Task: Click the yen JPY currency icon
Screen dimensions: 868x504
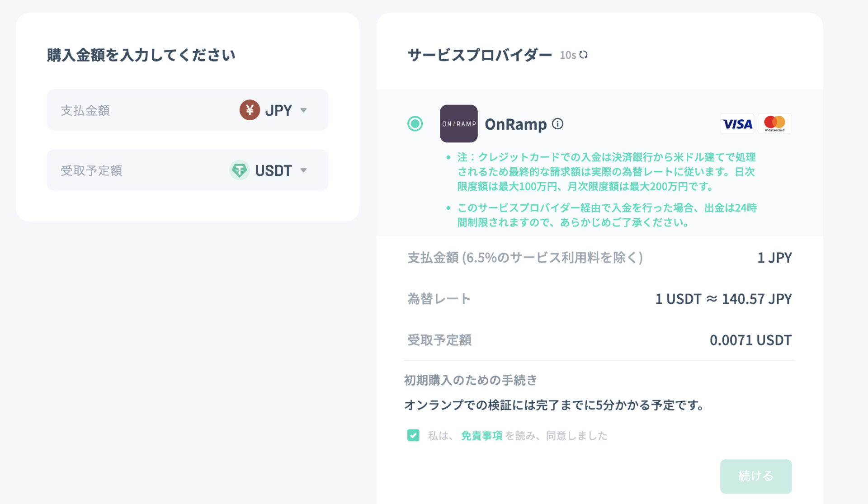Action: [250, 110]
